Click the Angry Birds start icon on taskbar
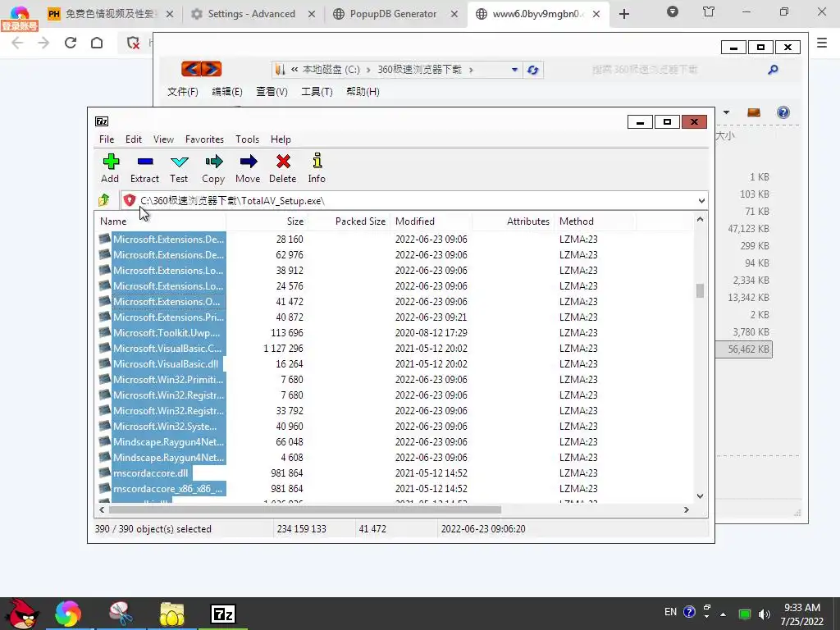 pos(22,614)
